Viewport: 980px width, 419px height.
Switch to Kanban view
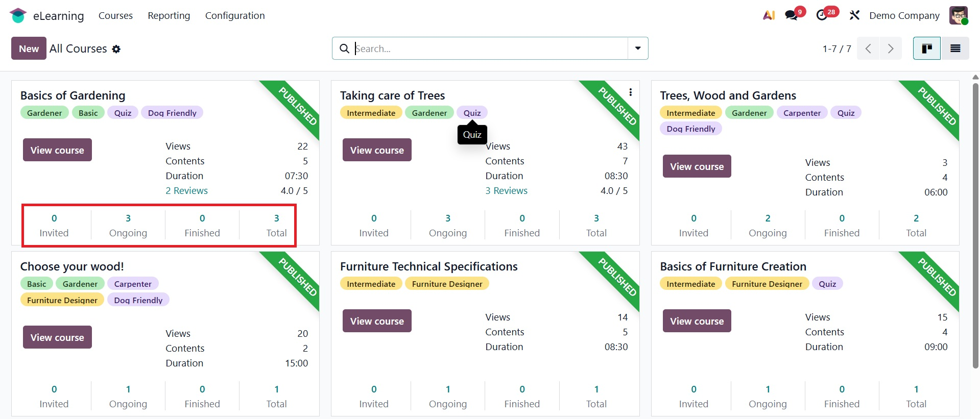pyautogui.click(x=926, y=48)
